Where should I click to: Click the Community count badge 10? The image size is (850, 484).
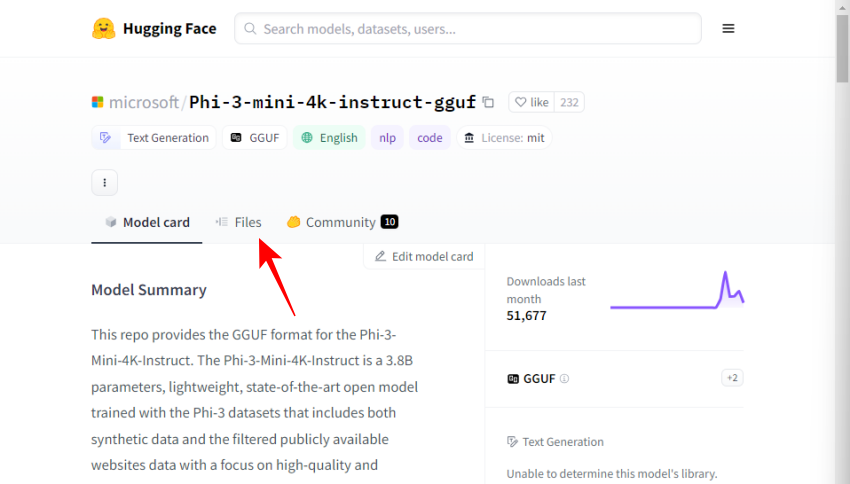(389, 222)
